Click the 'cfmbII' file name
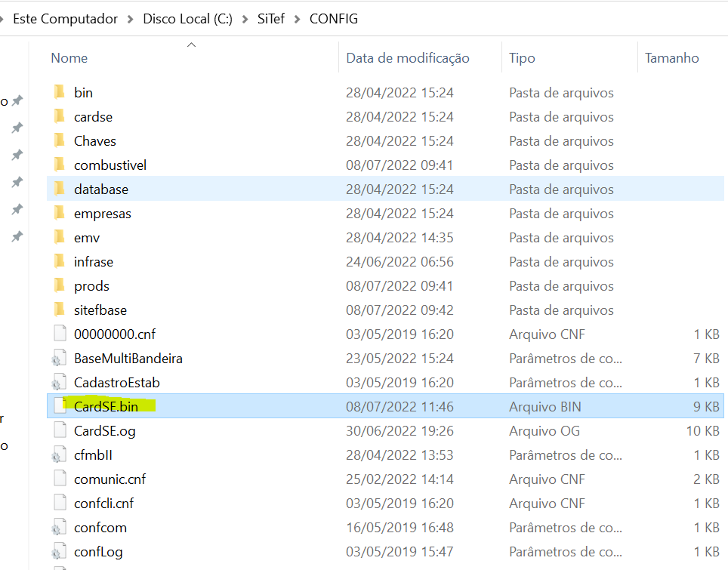The image size is (728, 570). pos(94,455)
